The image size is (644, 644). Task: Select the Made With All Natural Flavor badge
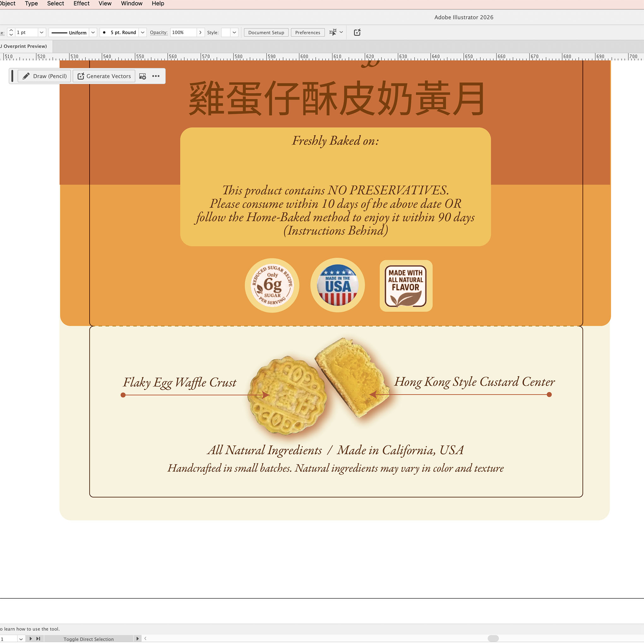click(x=406, y=286)
